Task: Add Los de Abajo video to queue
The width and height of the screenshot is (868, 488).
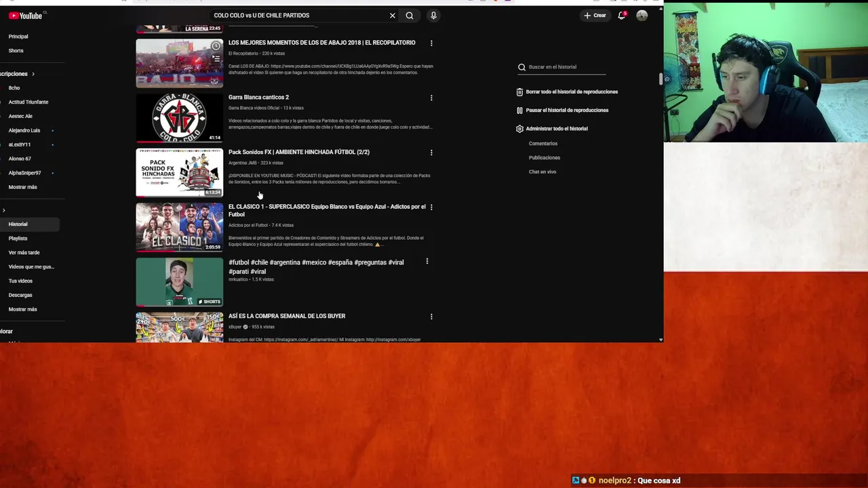Action: coord(216,59)
